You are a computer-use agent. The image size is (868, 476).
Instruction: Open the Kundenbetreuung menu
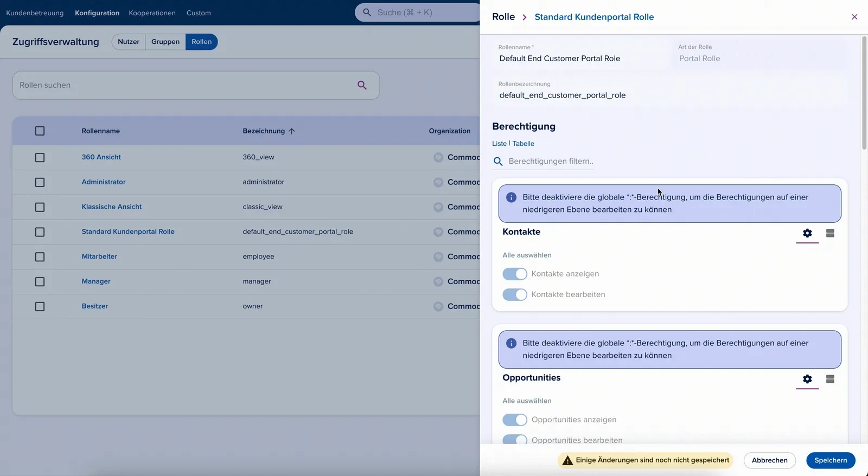tap(35, 13)
